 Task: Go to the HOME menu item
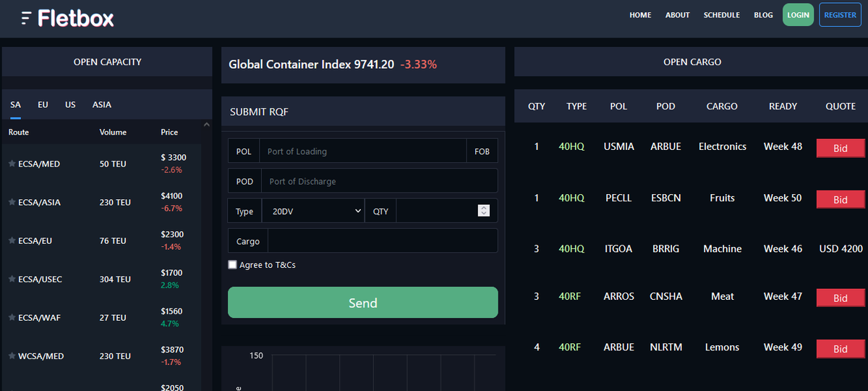640,15
